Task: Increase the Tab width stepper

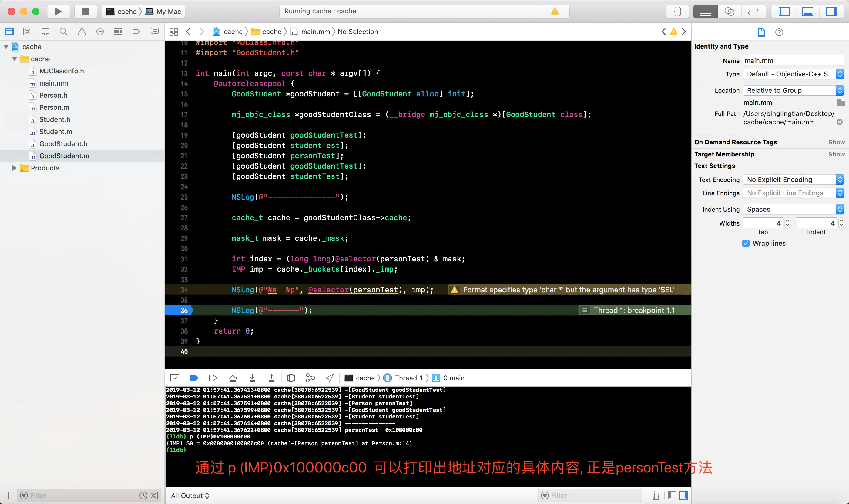Action: [x=787, y=221]
